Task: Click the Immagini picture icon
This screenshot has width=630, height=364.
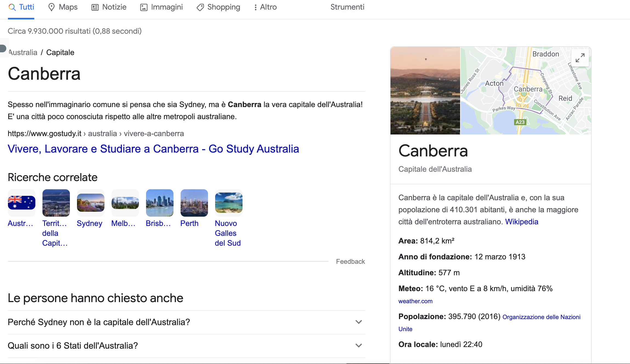Action: (144, 7)
